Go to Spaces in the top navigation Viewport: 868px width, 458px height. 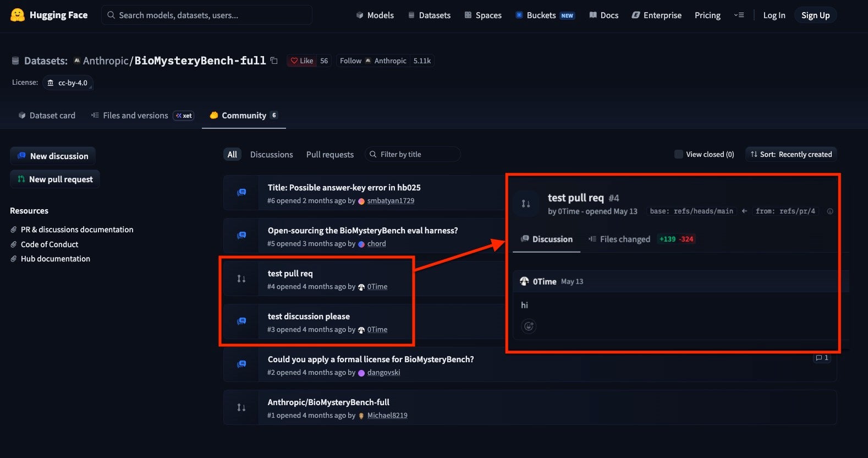coord(483,15)
